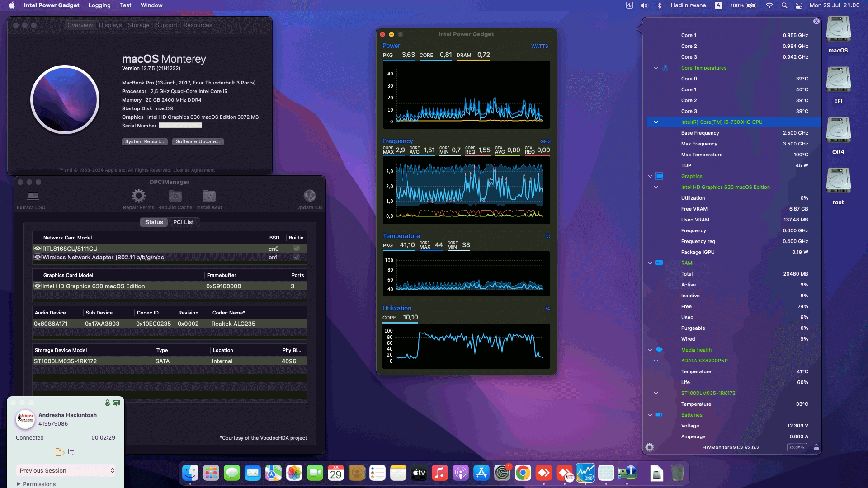Click 2500MHz button in HWMonitorSMC2 footer
This screenshot has height=488, width=868.
[x=797, y=447]
